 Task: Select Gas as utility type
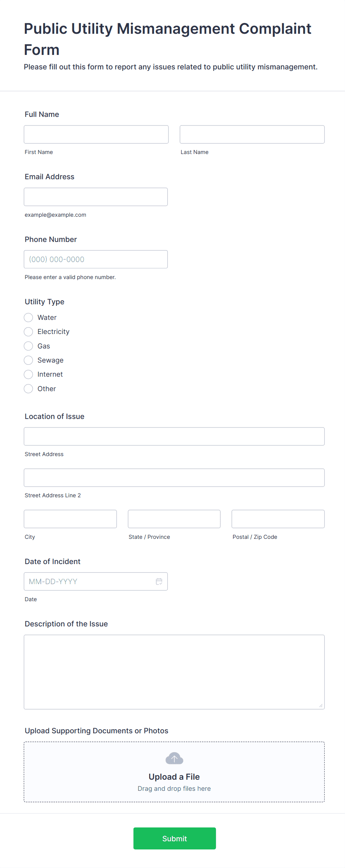click(x=29, y=346)
